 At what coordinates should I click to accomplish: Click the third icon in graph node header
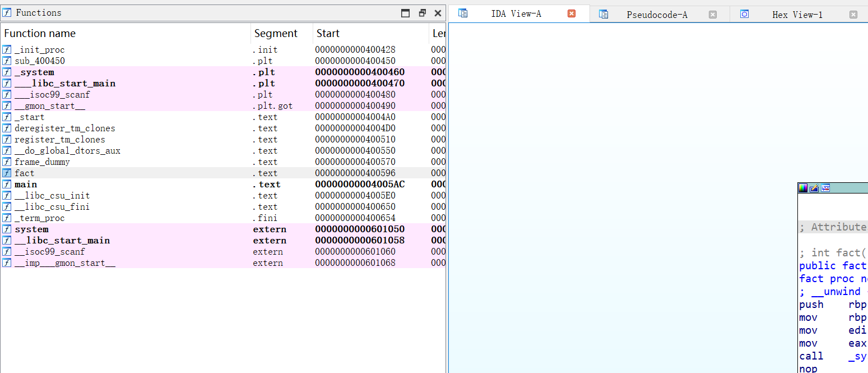(x=825, y=188)
